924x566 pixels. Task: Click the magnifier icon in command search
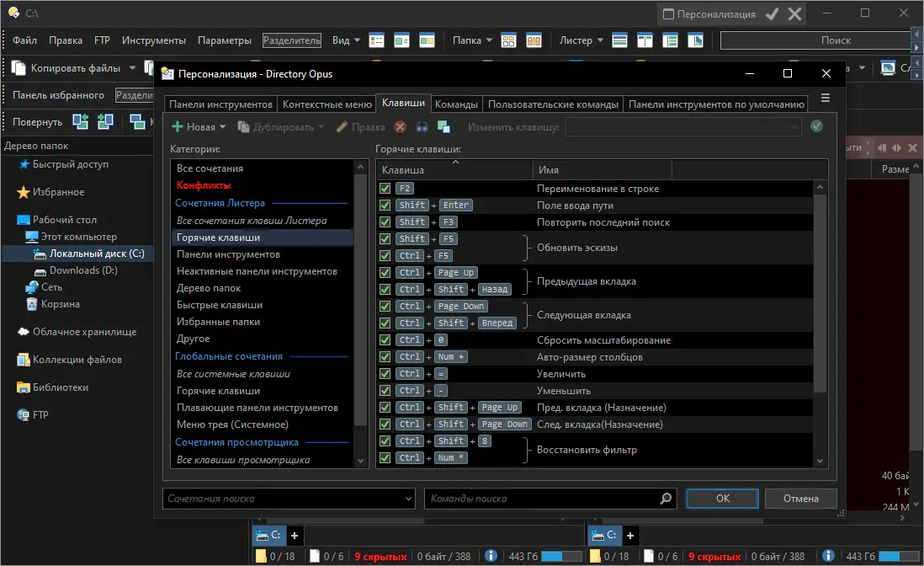click(x=666, y=499)
